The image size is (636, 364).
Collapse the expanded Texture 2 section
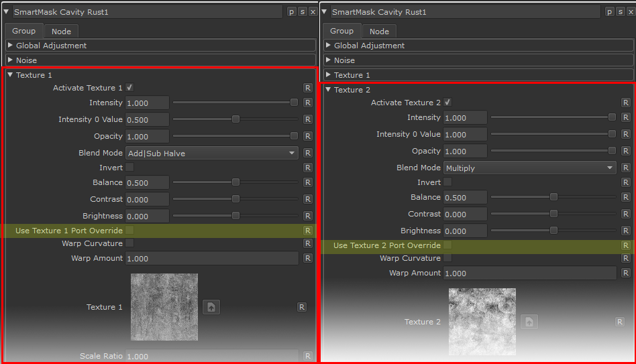pos(328,90)
